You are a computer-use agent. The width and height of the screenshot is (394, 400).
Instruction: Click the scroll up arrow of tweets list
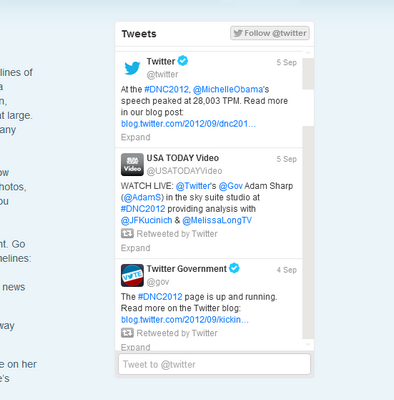point(308,53)
